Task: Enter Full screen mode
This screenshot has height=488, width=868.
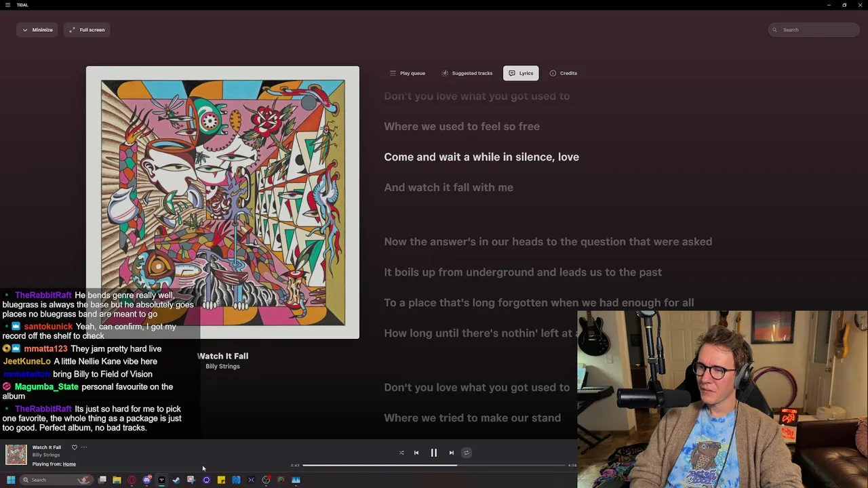Action: [87, 30]
